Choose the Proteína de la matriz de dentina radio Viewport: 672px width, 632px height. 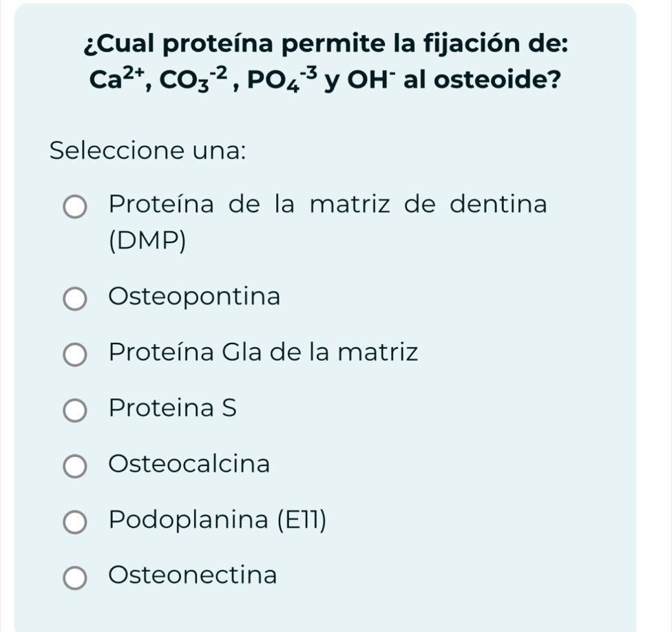pyautogui.click(x=75, y=207)
